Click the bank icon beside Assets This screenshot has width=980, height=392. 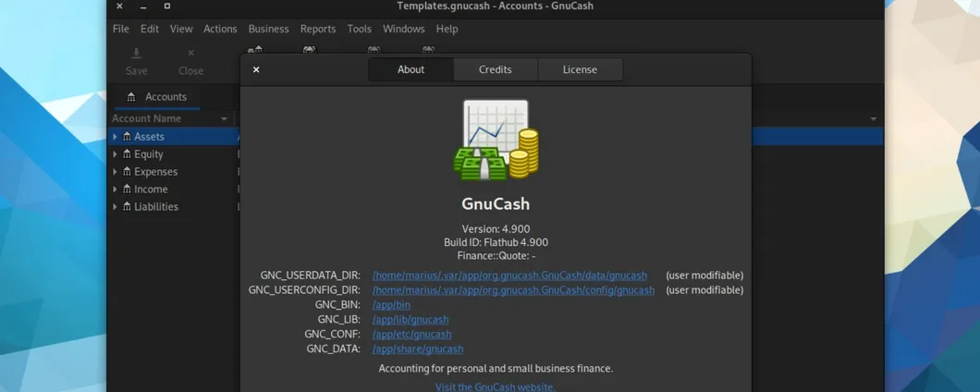(127, 136)
